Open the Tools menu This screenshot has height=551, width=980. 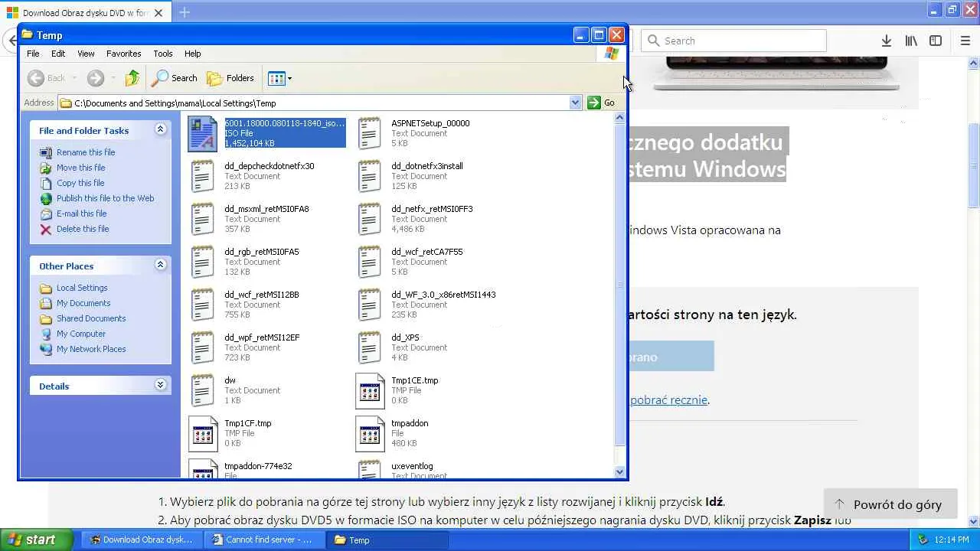pyautogui.click(x=163, y=54)
